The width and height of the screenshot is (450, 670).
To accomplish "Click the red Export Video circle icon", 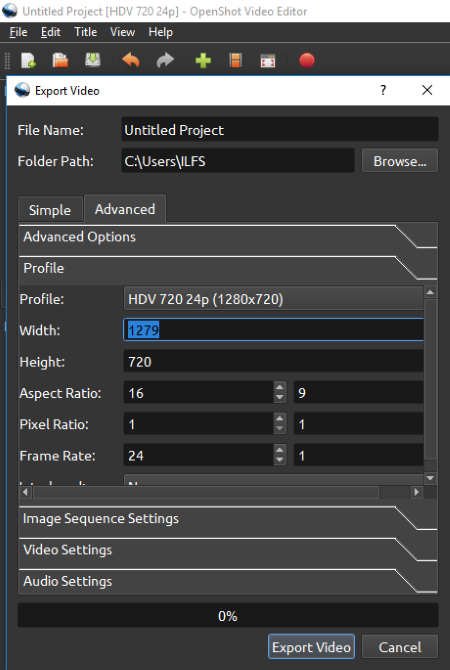I will pyautogui.click(x=307, y=60).
